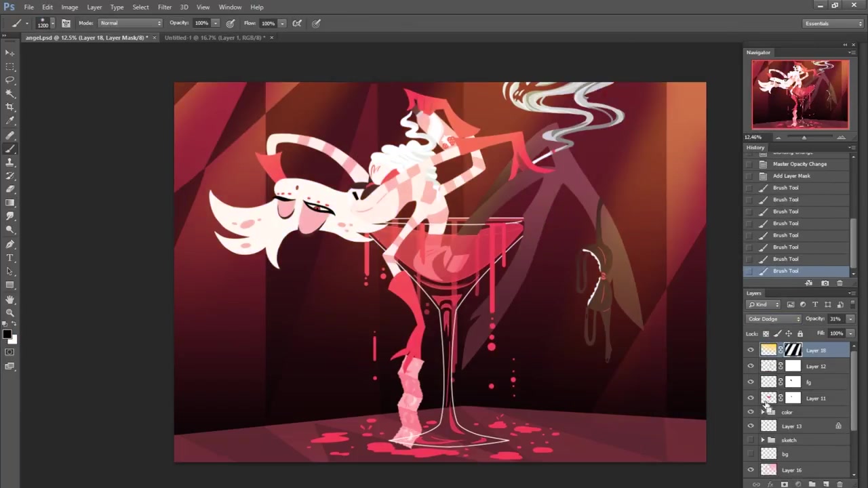This screenshot has width=868, height=488.
Task: Click the delete layer trash icon
Action: click(840, 484)
